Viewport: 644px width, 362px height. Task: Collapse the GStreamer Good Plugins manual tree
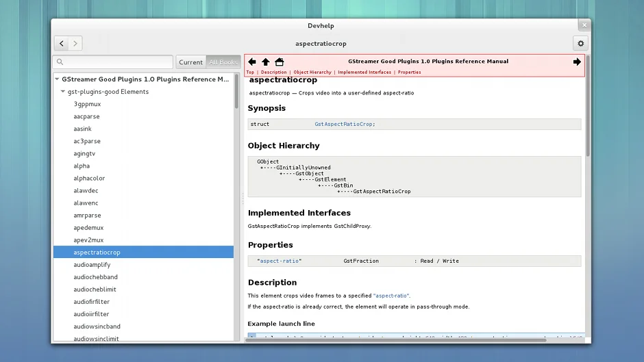pyautogui.click(x=57, y=79)
